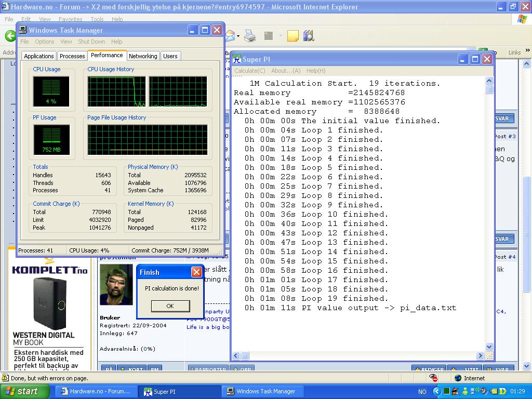Open the IE Favorites menu
The height and width of the screenshot is (399, 532).
coord(70,19)
